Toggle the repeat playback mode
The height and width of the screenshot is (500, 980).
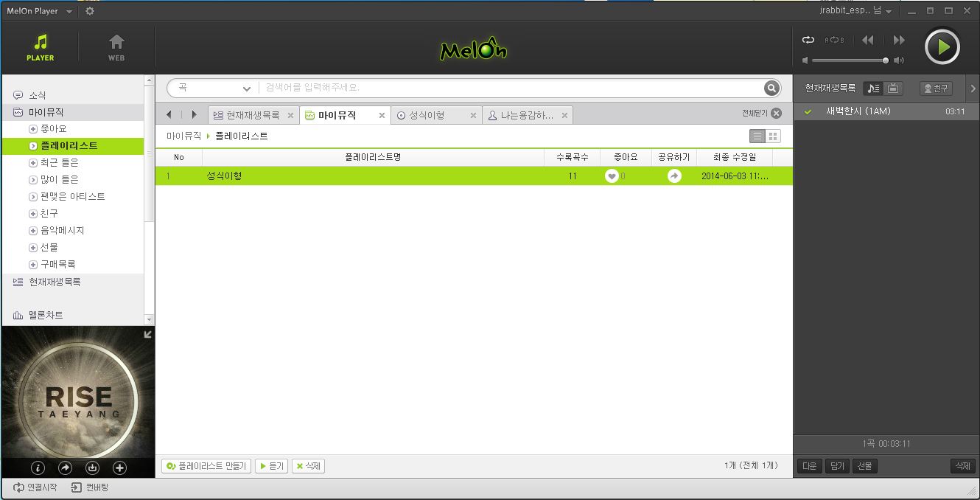coord(808,41)
